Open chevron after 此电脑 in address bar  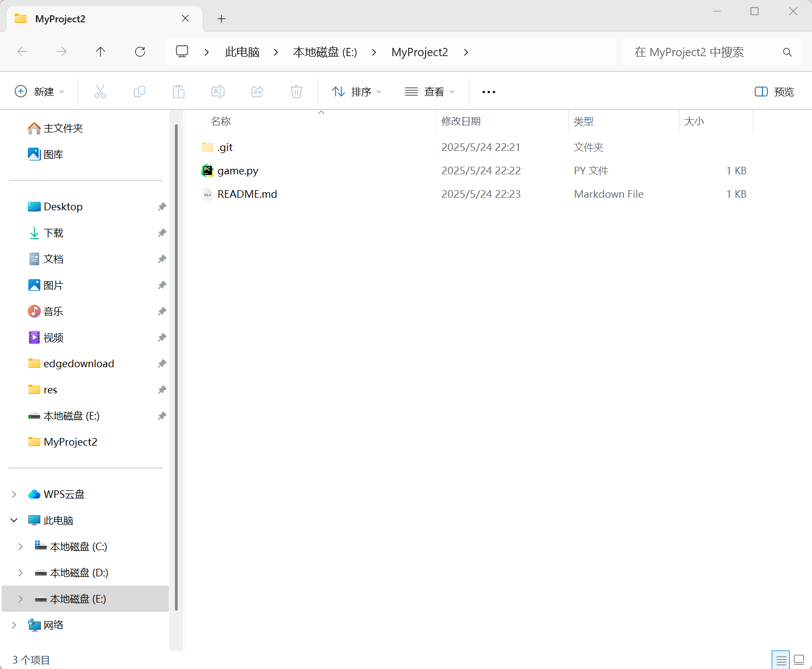[x=276, y=52]
